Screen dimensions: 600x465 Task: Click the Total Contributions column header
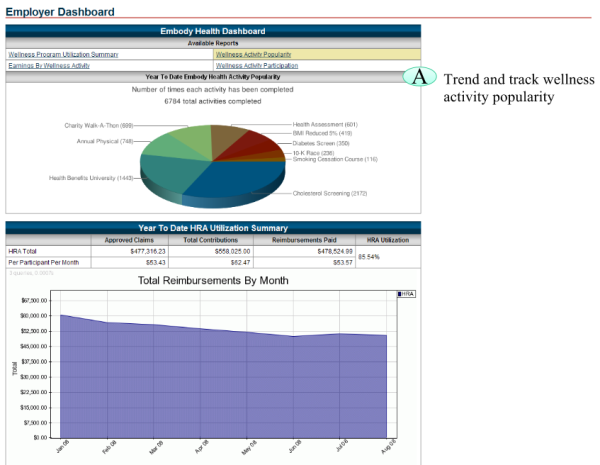point(210,240)
